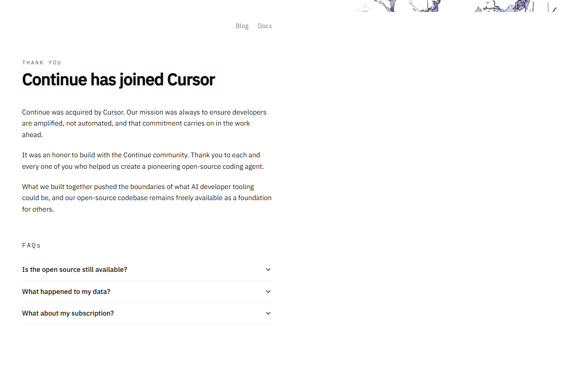Open the subscription question's chevron arrow
Screen dimensions: 588x368
click(268, 313)
